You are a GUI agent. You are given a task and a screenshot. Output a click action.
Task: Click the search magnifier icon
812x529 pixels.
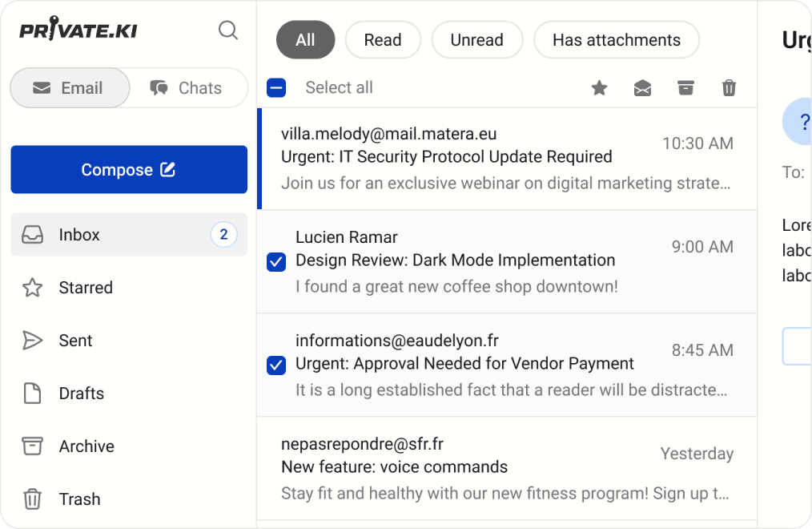coord(228,30)
